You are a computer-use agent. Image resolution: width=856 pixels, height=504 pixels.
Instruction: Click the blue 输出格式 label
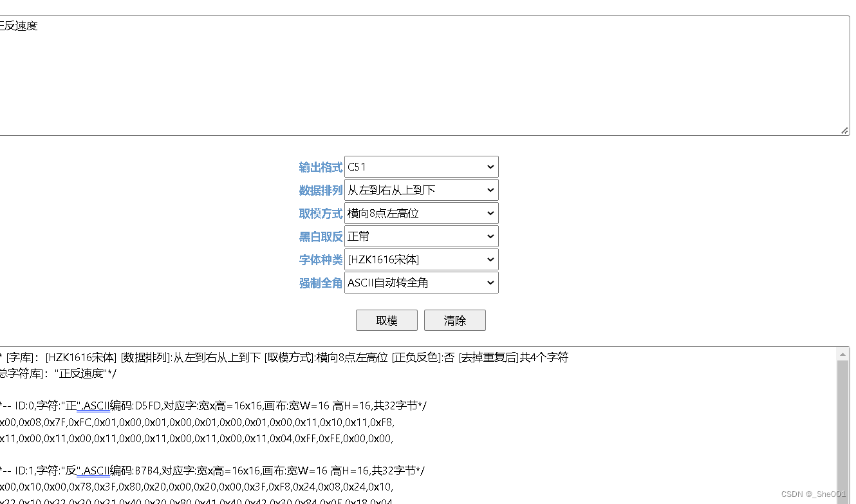(321, 167)
